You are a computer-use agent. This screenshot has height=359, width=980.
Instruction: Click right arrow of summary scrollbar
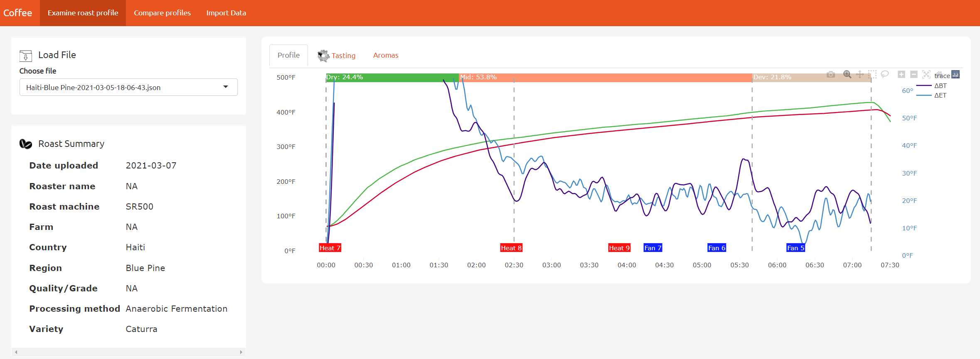click(x=241, y=352)
